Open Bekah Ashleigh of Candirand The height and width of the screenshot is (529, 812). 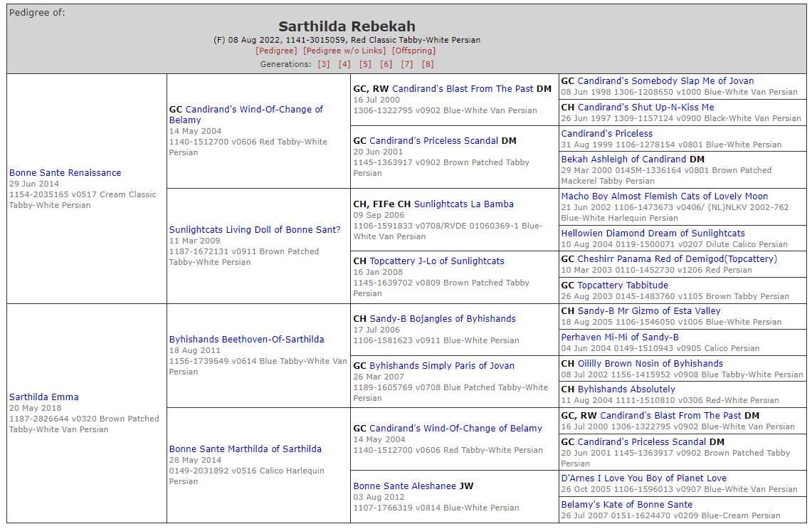(x=624, y=159)
